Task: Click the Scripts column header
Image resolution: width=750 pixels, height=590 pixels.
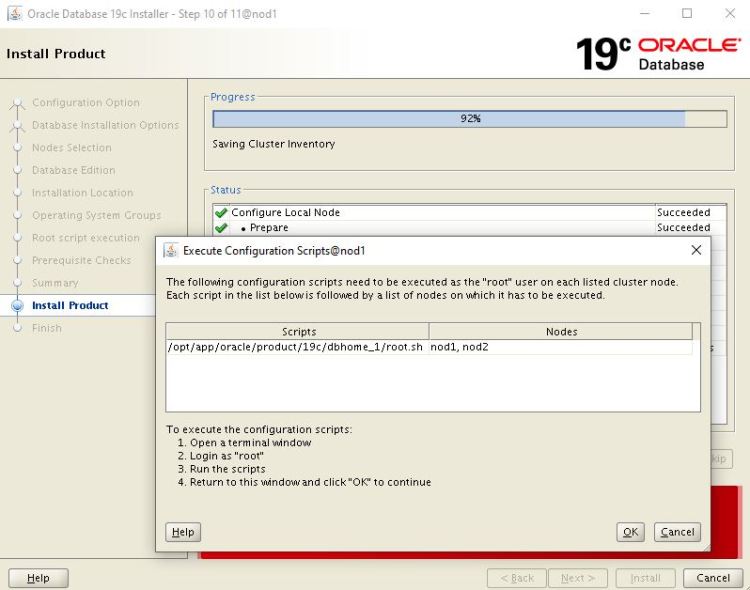Action: [298, 331]
